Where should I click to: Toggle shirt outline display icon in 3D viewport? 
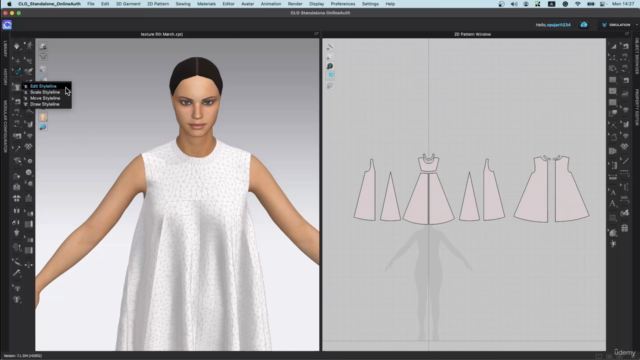coord(43,56)
